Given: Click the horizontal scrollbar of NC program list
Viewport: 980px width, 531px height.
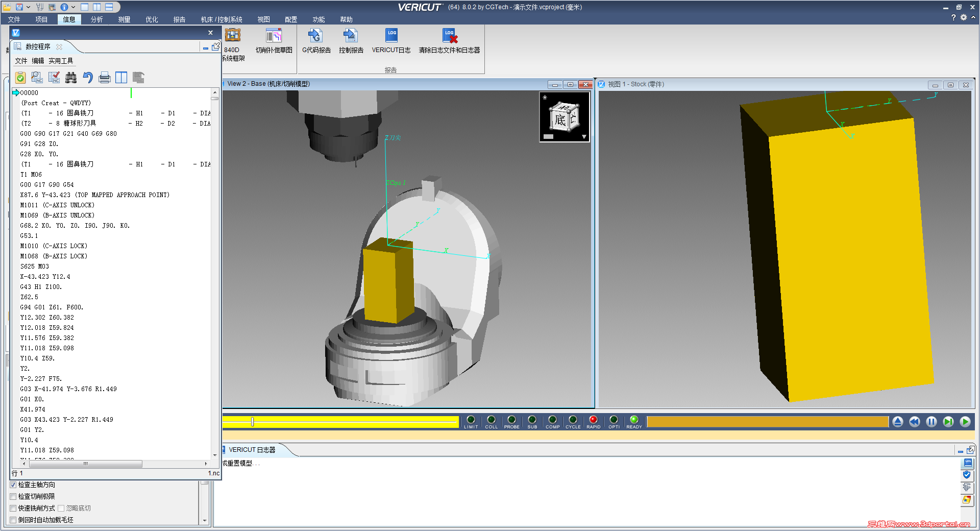Looking at the screenshot, I should (115, 464).
